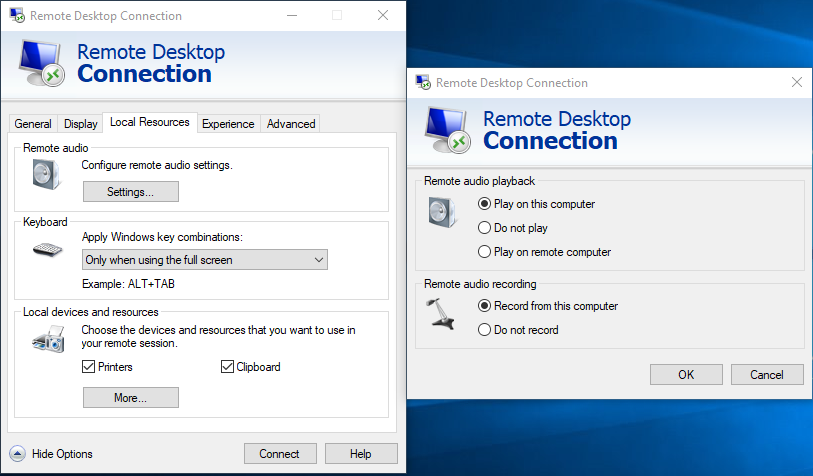This screenshot has width=813, height=476.
Task: Click the printer and camera devices icon
Action: coord(48,339)
